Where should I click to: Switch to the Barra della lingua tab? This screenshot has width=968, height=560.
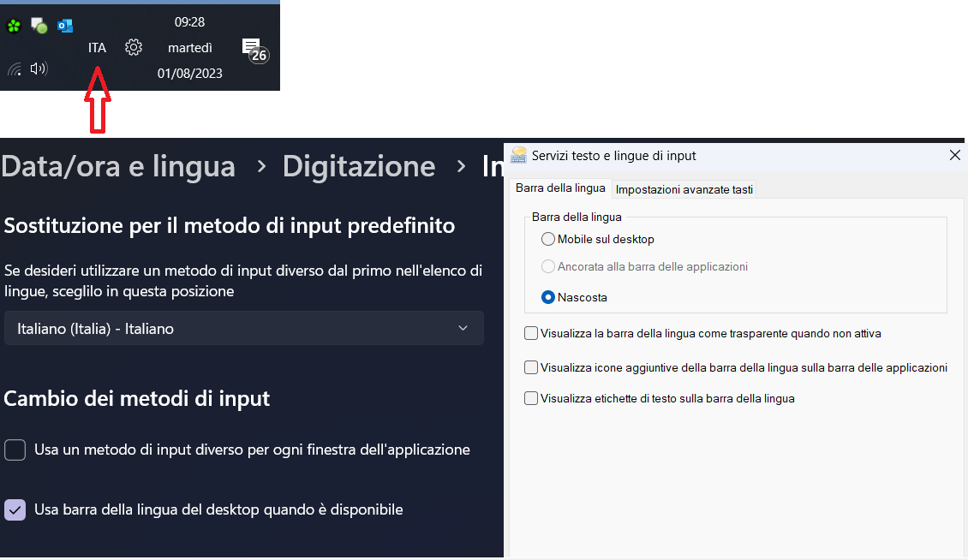[560, 188]
